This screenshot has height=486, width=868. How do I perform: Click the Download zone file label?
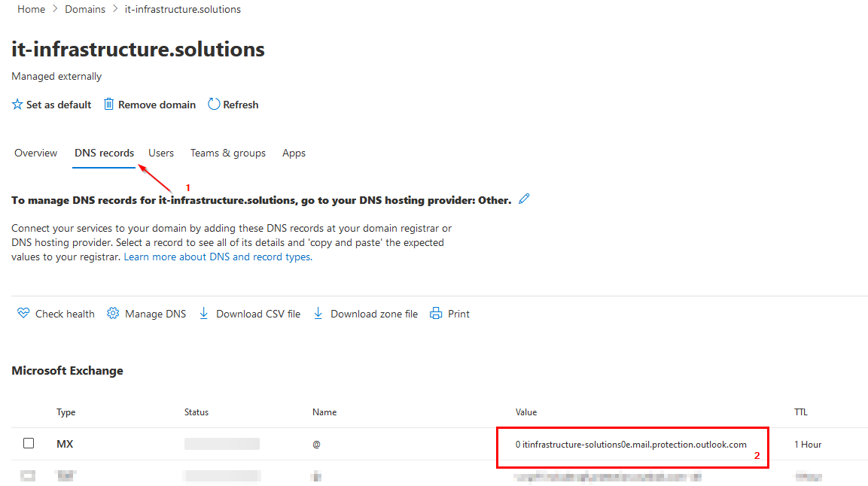(374, 314)
